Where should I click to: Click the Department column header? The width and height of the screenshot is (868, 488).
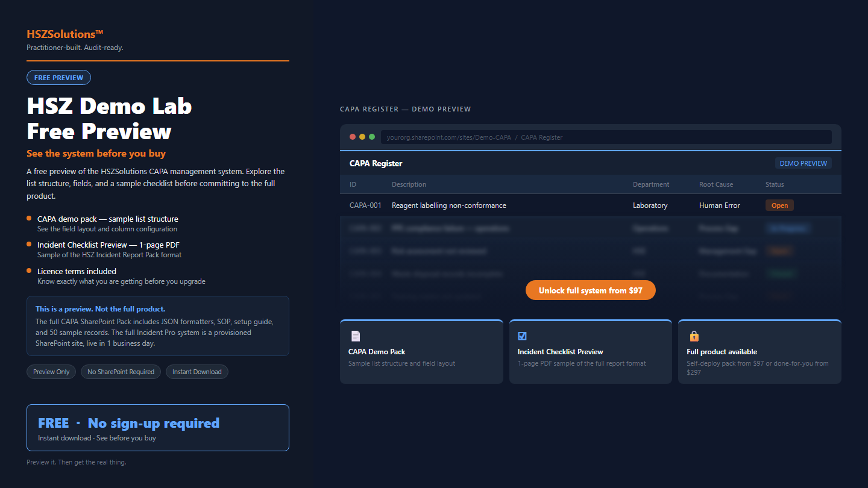coord(651,184)
